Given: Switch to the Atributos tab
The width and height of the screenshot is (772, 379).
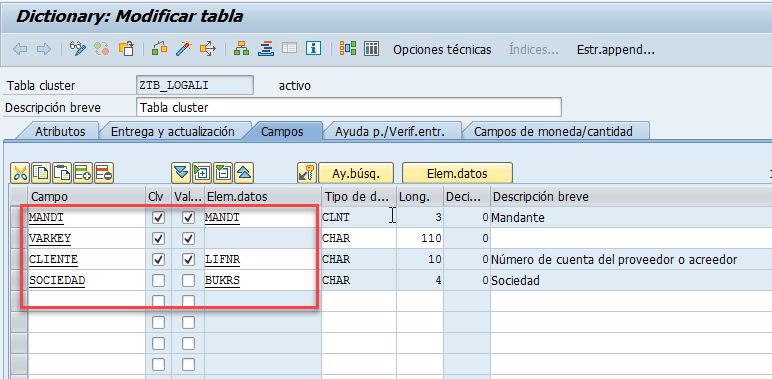Looking at the screenshot, I should coord(60,131).
